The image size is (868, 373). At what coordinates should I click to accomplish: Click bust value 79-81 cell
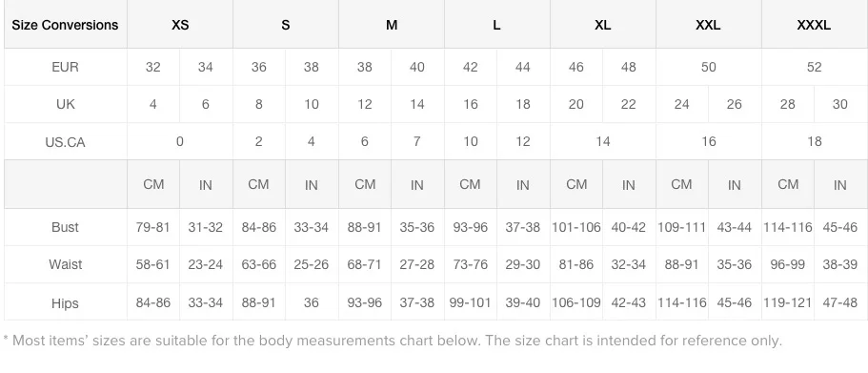coord(153,227)
